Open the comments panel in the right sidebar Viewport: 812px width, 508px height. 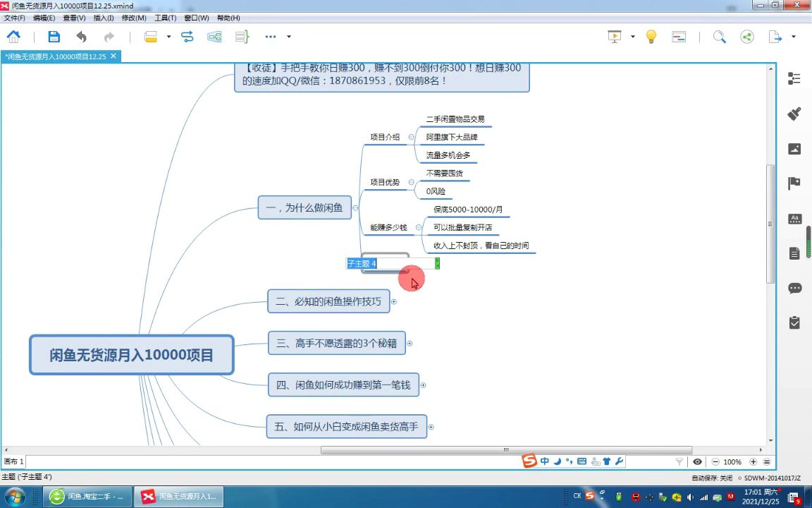pyautogui.click(x=794, y=288)
